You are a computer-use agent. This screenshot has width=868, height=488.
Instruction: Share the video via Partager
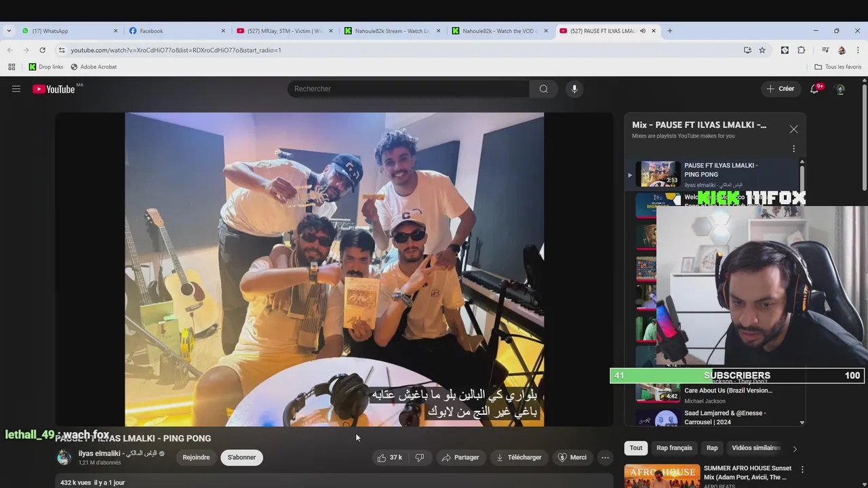click(460, 457)
